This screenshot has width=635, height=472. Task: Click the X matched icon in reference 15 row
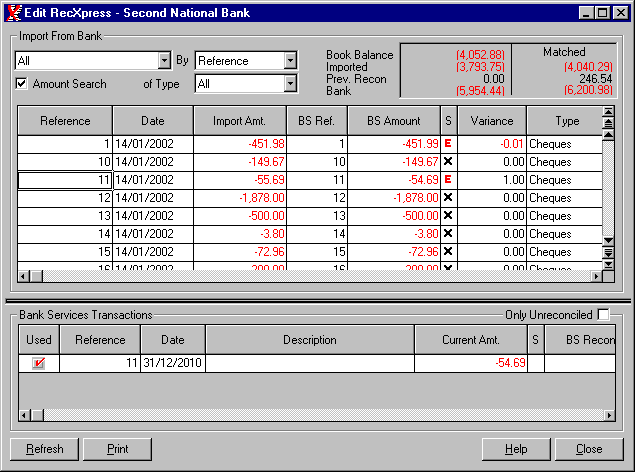[448, 251]
